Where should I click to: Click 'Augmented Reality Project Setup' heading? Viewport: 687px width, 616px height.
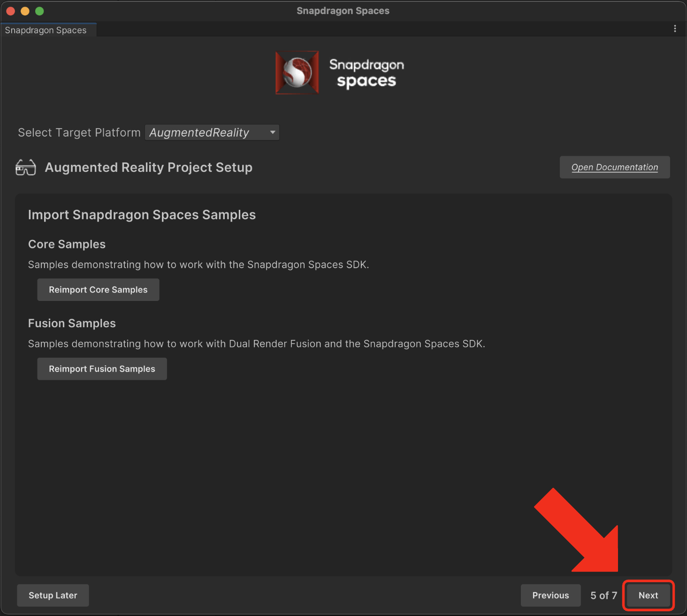tap(149, 168)
